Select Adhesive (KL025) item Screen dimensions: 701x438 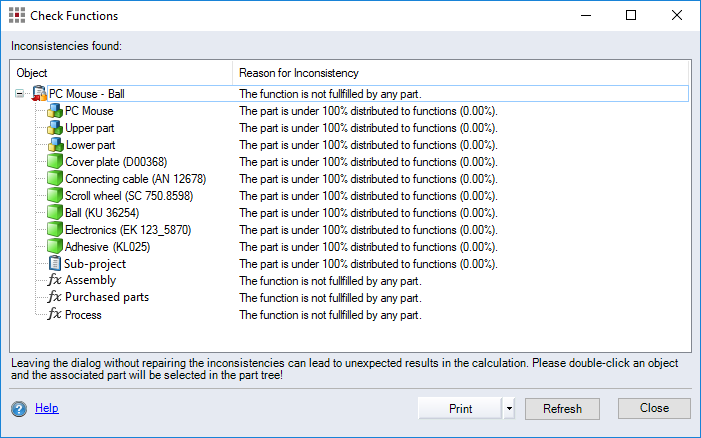coord(107,247)
